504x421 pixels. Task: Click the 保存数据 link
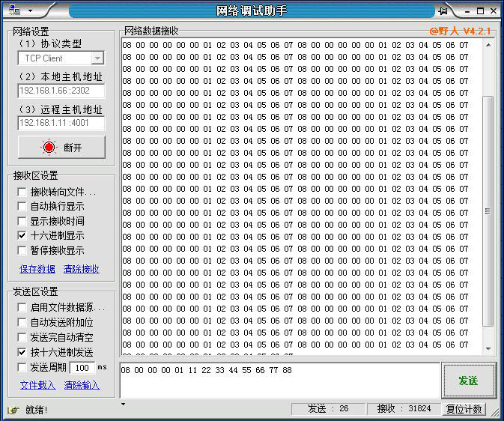tap(37, 269)
